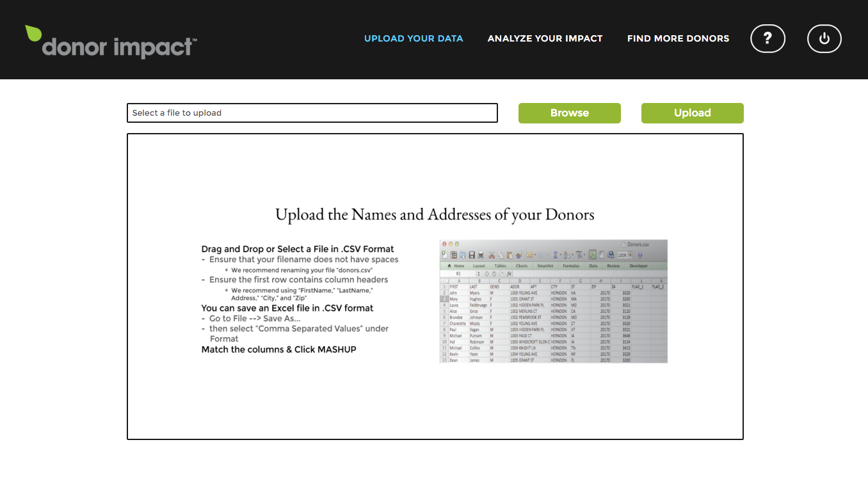
Task: Open help via the question mark icon
Action: point(767,39)
